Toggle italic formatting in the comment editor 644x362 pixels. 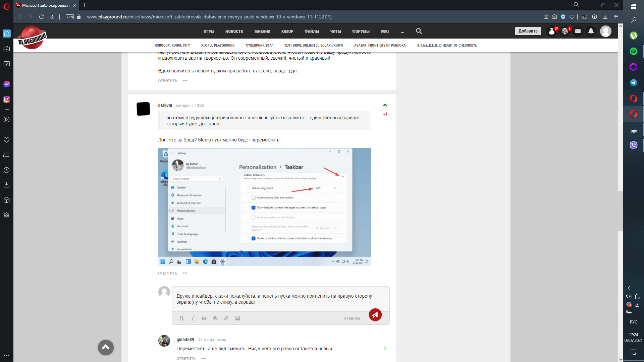193,318
